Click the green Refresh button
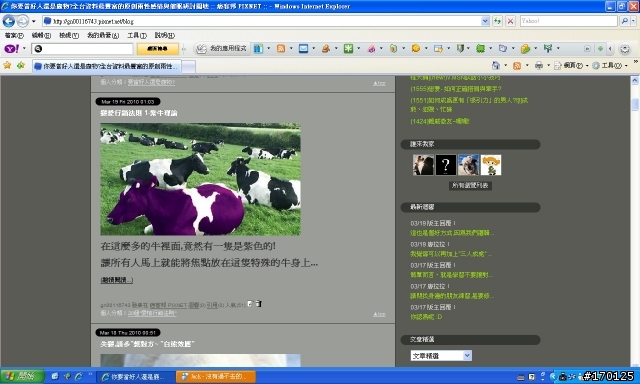This screenshot has width=640, height=384. [497, 21]
